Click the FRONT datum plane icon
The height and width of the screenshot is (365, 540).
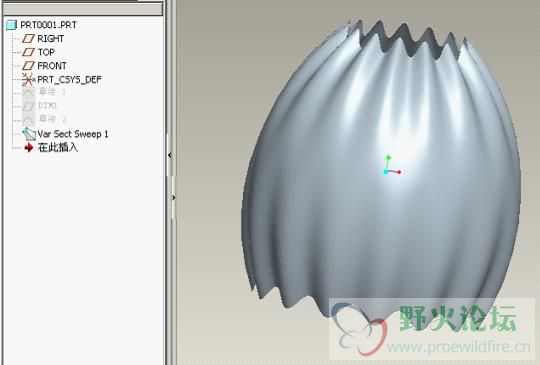28,65
